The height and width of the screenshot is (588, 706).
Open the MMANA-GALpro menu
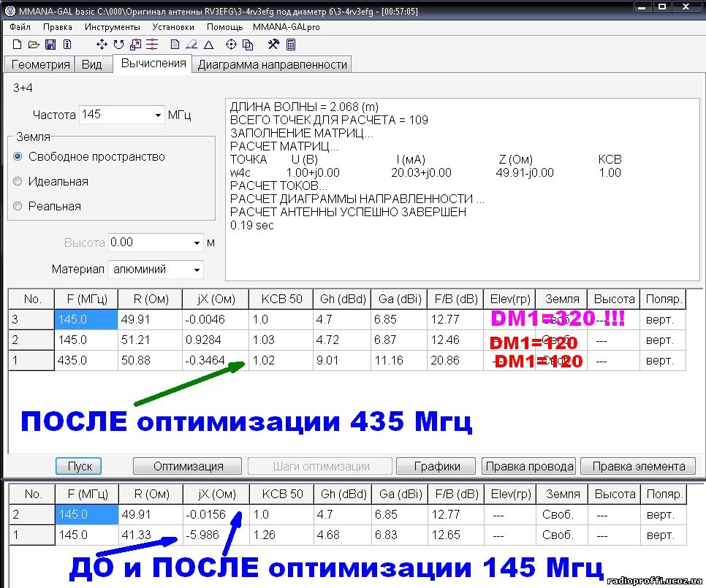coord(286,27)
